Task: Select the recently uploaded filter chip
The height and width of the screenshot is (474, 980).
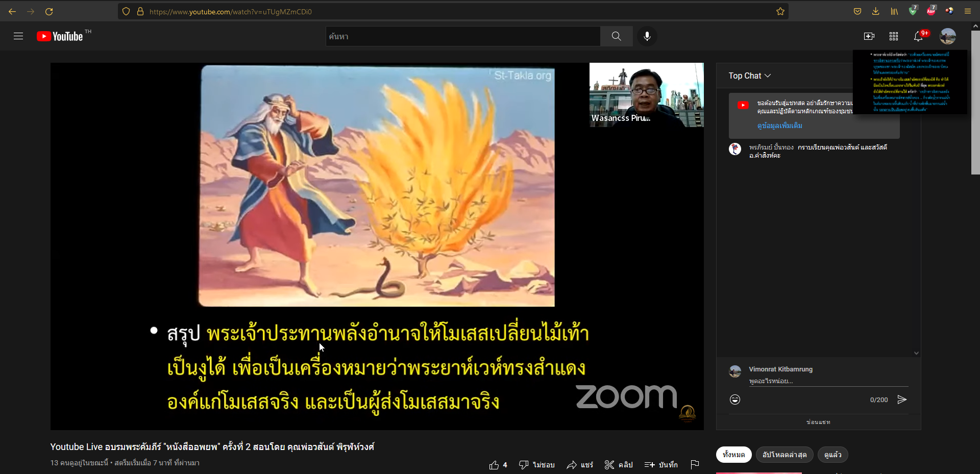Action: click(785, 455)
